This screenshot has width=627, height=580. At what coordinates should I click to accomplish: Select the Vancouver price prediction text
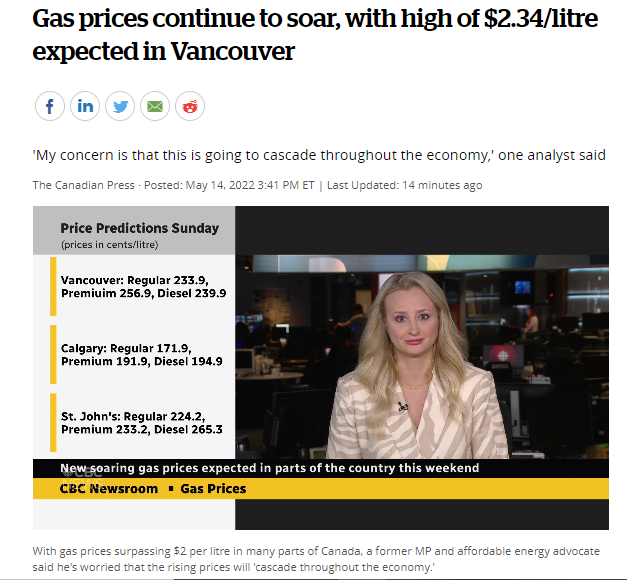click(143, 287)
